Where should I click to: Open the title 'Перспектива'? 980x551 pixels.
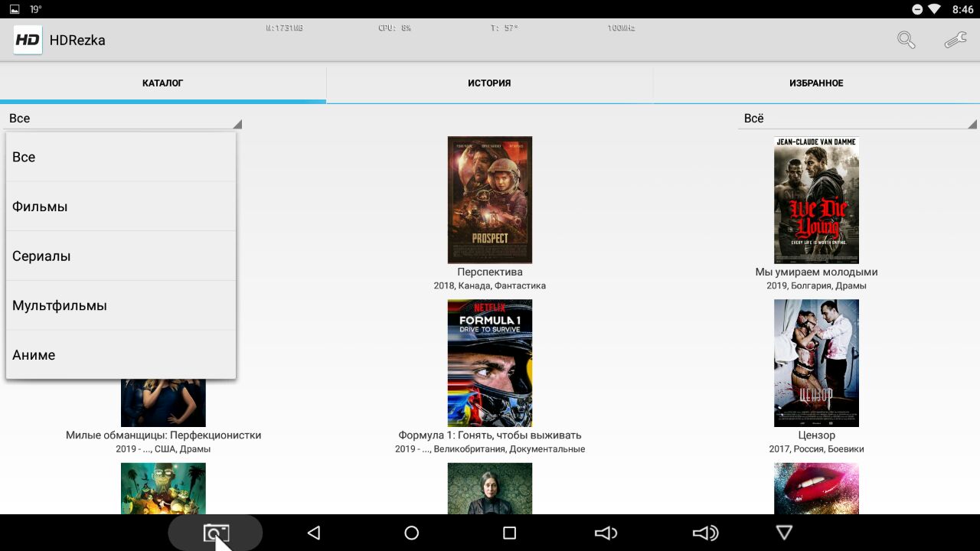point(490,272)
